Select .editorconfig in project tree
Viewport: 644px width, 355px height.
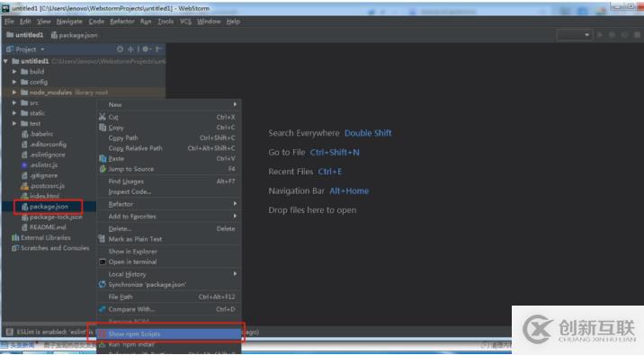pyautogui.click(x=48, y=145)
